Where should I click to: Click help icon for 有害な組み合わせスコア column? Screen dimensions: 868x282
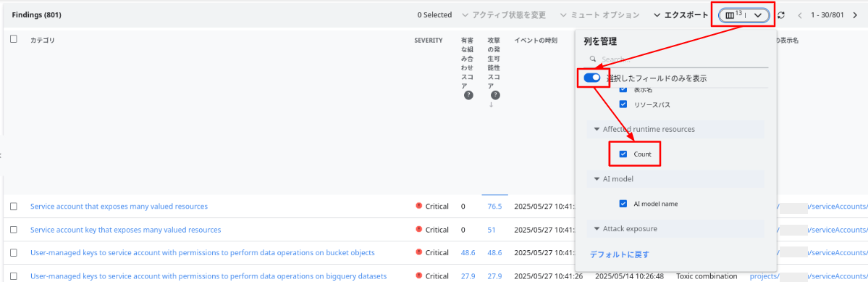point(468,95)
